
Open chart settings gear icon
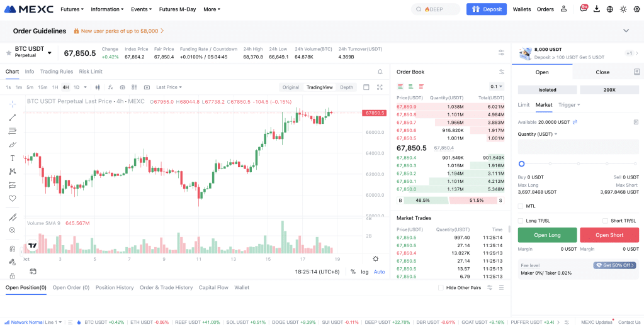pyautogui.click(x=375, y=259)
